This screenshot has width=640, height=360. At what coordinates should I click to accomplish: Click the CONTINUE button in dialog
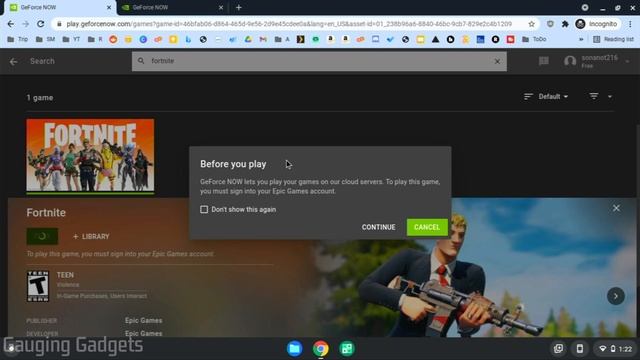(x=378, y=227)
